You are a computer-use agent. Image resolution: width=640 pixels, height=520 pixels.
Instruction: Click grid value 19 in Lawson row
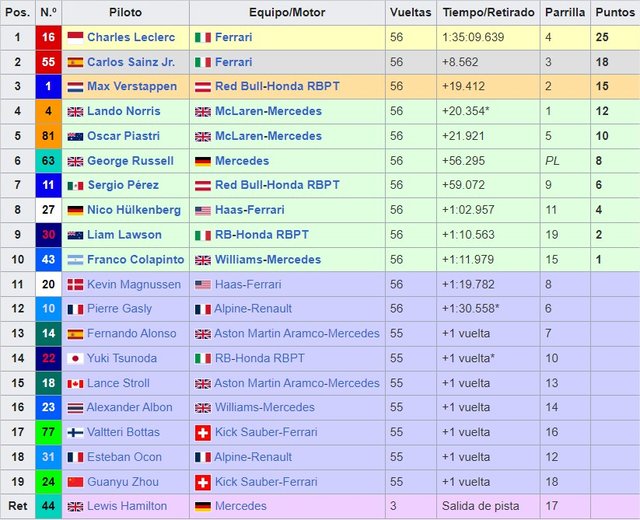[552, 235]
